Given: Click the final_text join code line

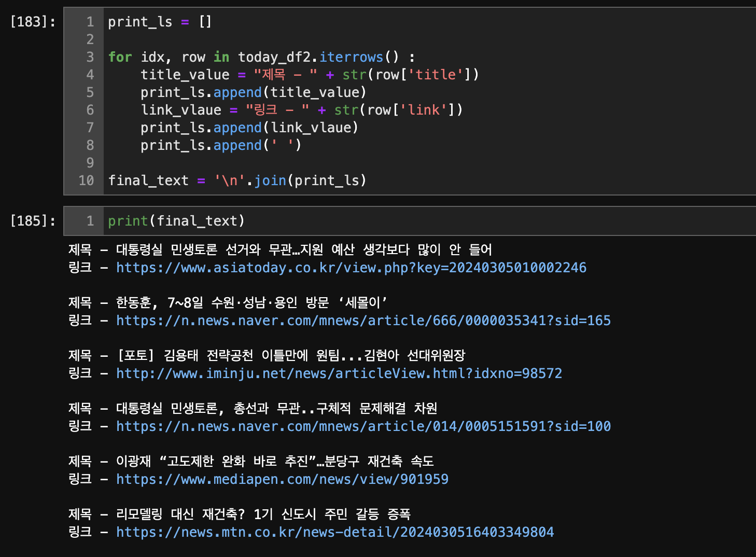Looking at the screenshot, I should tap(237, 180).
